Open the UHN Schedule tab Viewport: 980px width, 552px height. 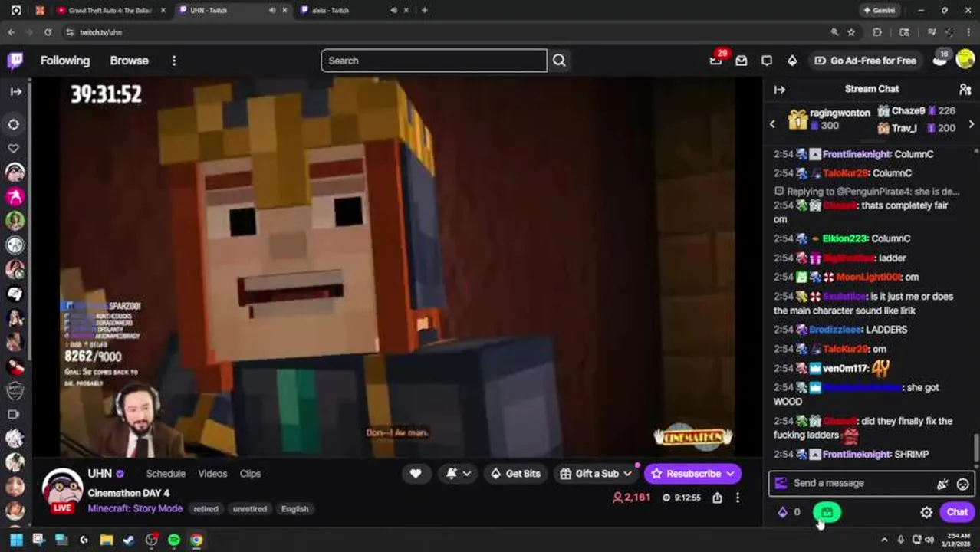click(x=166, y=474)
